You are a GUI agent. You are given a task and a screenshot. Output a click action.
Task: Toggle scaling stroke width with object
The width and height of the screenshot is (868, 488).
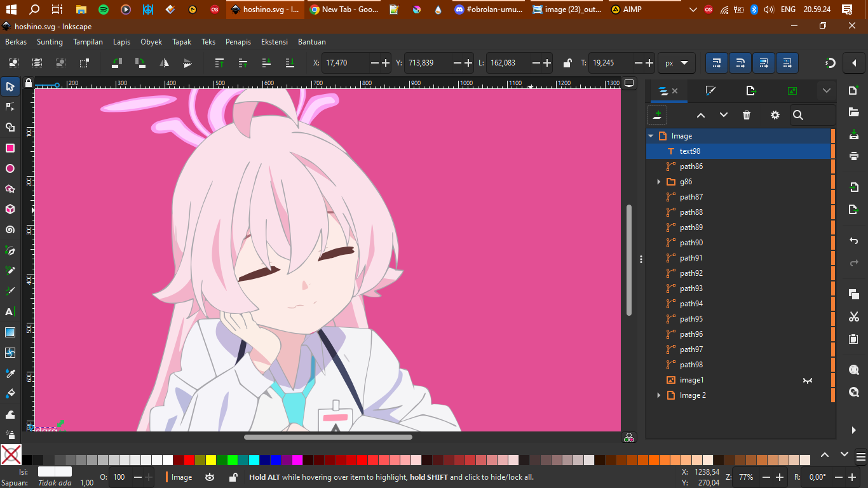tap(716, 63)
